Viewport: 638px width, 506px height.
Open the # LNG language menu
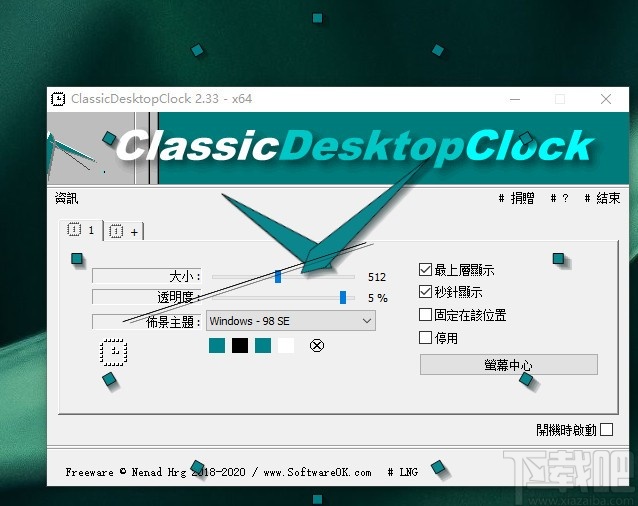pos(403,472)
